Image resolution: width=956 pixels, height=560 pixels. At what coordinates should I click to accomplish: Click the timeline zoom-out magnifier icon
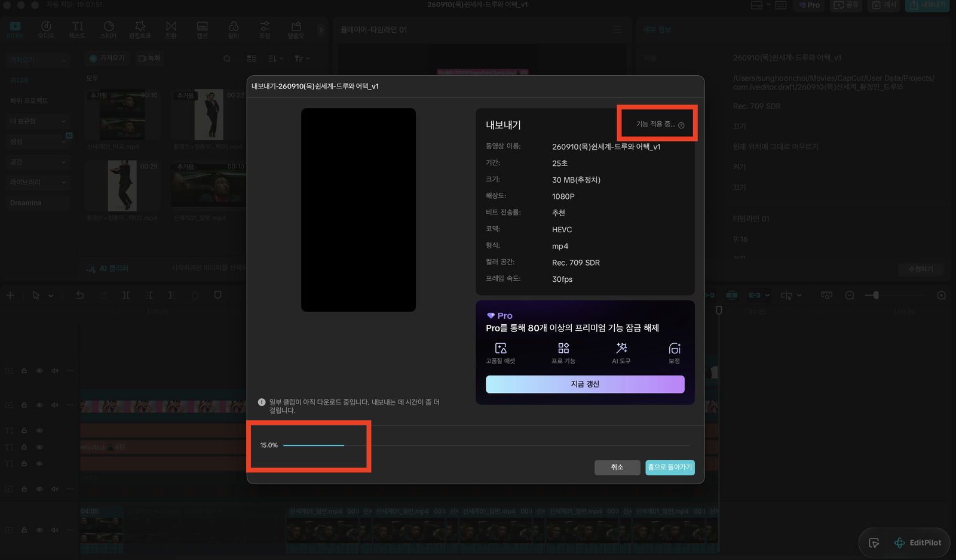(x=850, y=296)
